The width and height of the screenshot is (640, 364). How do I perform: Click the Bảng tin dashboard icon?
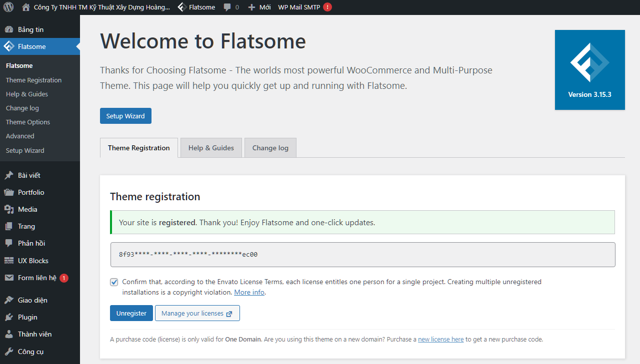(8, 29)
